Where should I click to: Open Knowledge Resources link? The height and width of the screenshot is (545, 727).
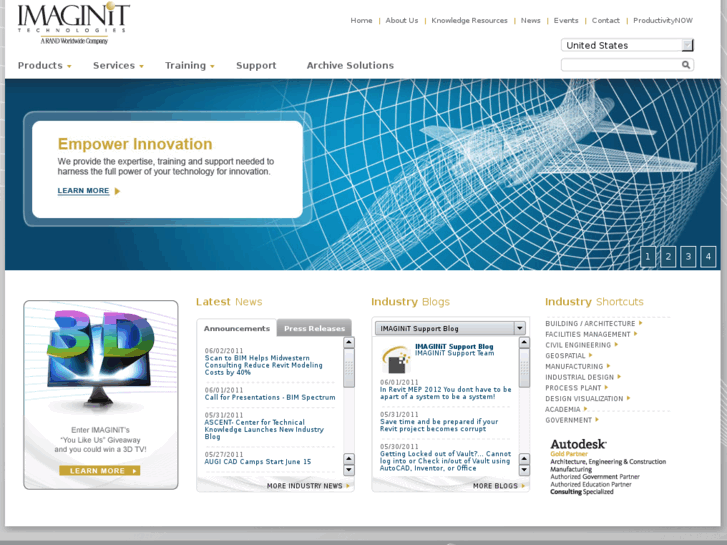(469, 20)
